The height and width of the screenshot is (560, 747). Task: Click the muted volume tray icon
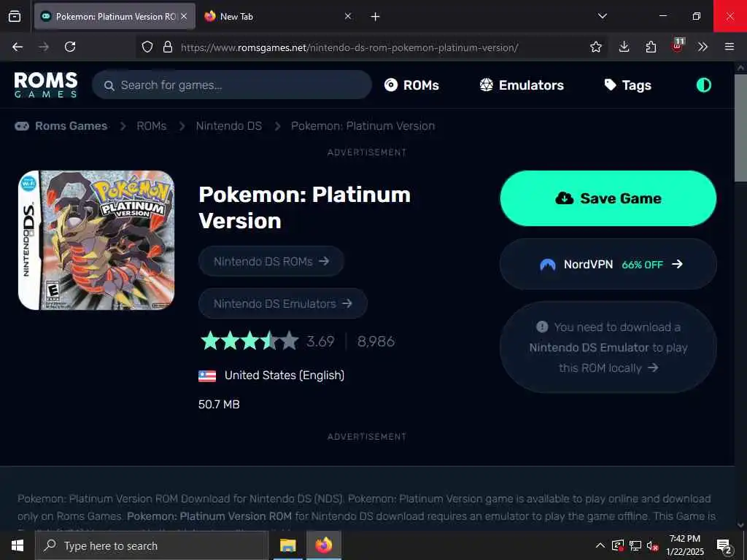[x=653, y=545]
